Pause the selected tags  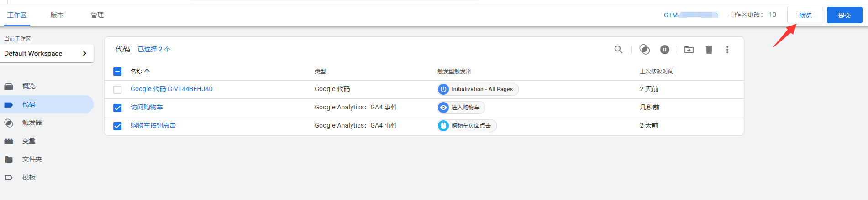point(665,50)
